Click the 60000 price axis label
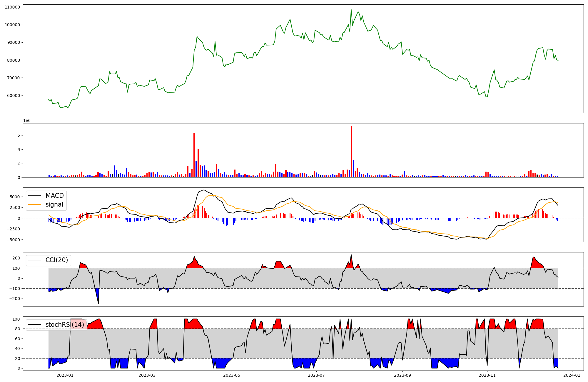 (14, 95)
